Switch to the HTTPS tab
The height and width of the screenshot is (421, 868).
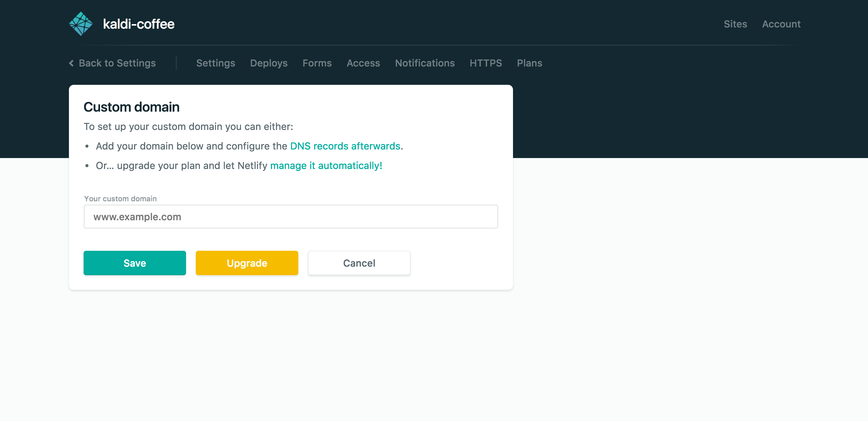(486, 63)
